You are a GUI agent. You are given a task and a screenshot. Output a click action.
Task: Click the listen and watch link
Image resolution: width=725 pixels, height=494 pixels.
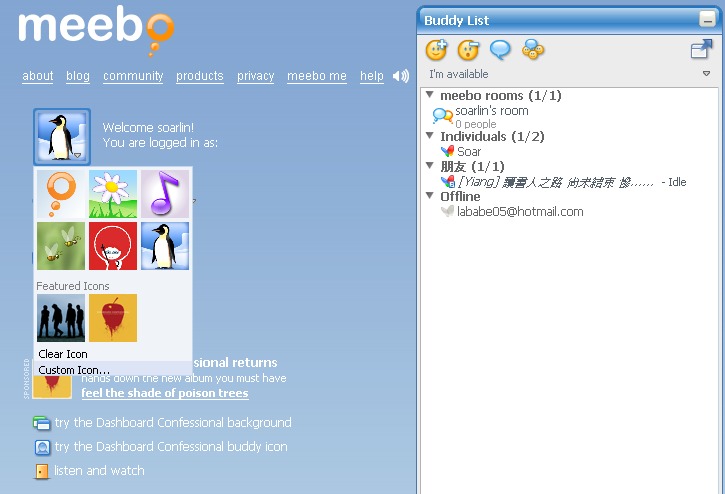tap(99, 471)
